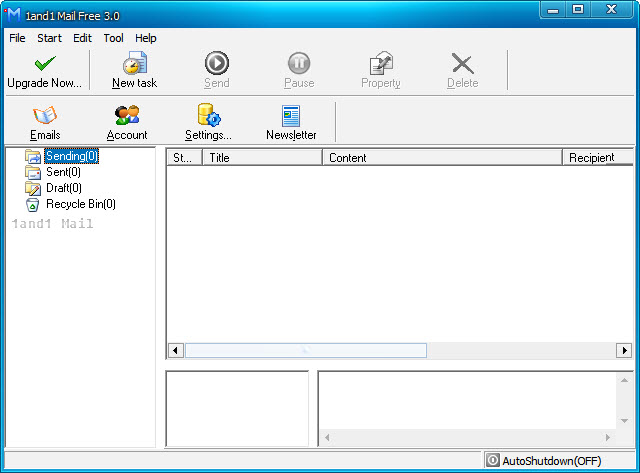Click the preview pane left scroll arrow

327,437
